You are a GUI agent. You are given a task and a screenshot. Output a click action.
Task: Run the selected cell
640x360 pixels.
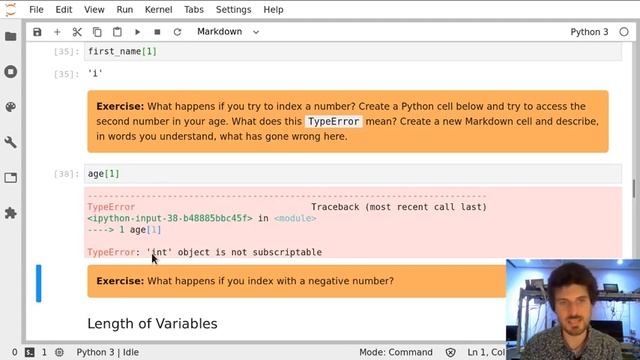pyautogui.click(x=137, y=32)
